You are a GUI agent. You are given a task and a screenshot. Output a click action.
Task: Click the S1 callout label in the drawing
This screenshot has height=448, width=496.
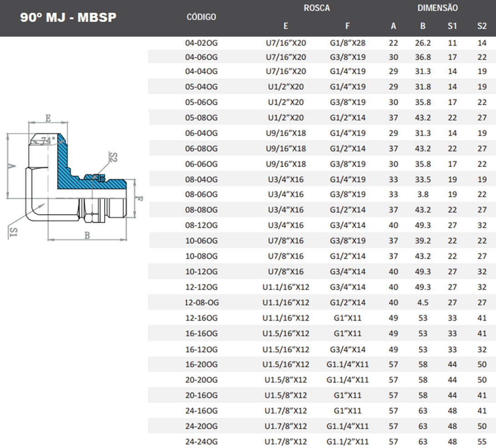click(13, 233)
